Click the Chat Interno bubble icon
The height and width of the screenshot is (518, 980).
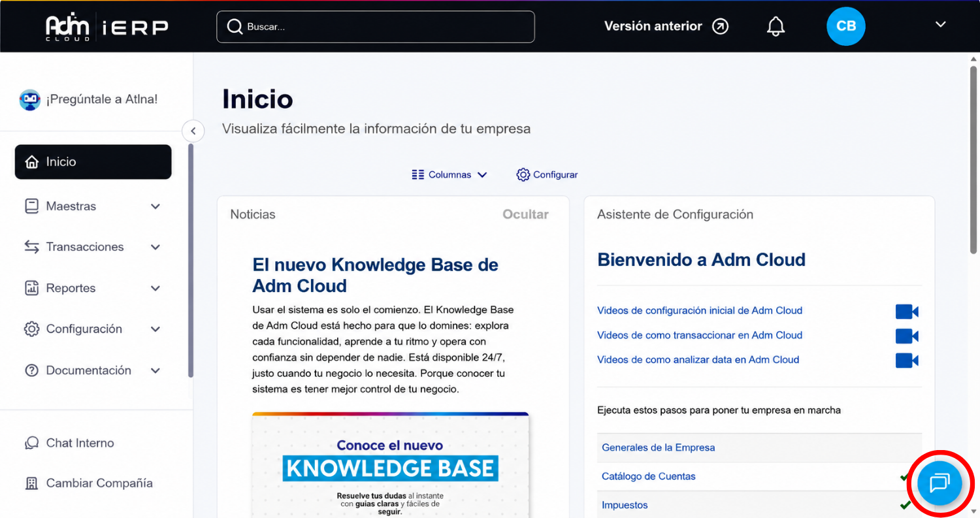pyautogui.click(x=31, y=443)
